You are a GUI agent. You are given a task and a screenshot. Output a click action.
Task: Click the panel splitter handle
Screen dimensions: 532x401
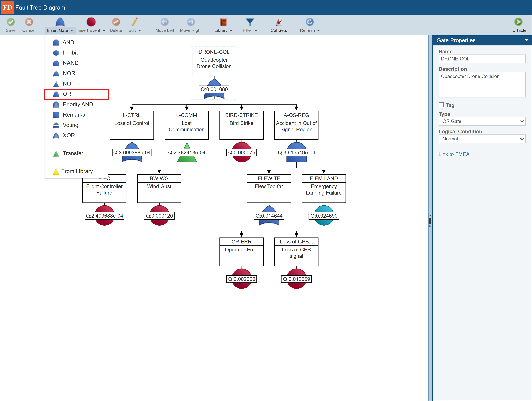pos(430,221)
